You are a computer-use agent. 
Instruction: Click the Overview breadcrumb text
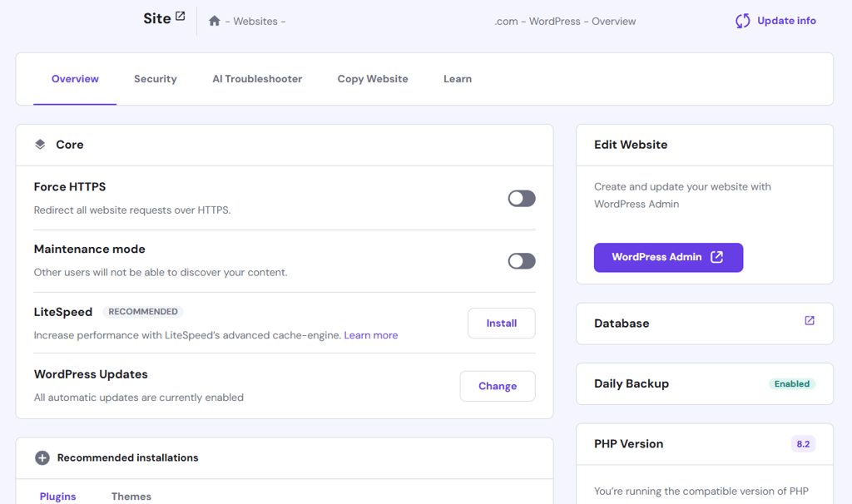pos(613,21)
